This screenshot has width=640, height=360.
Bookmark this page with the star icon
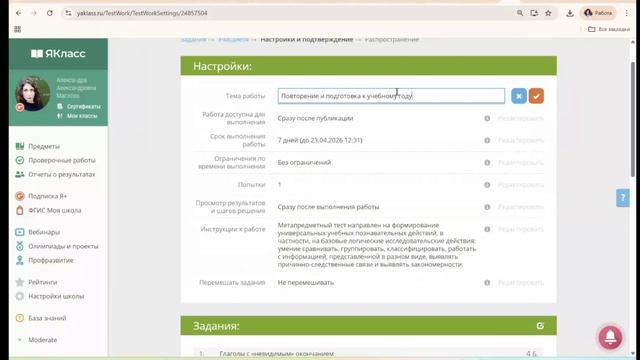pos(548,13)
